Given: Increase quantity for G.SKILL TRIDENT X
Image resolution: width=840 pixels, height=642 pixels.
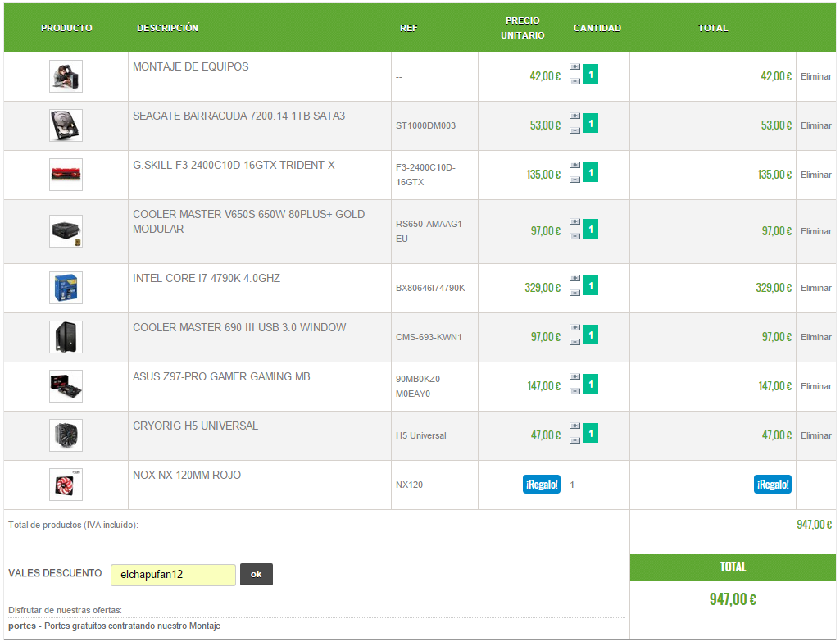Looking at the screenshot, I should (x=574, y=166).
